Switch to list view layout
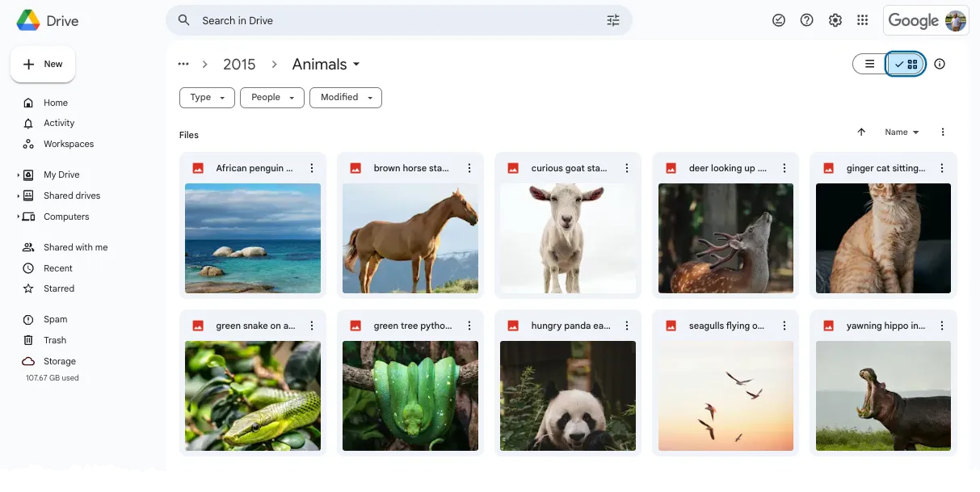 click(869, 63)
